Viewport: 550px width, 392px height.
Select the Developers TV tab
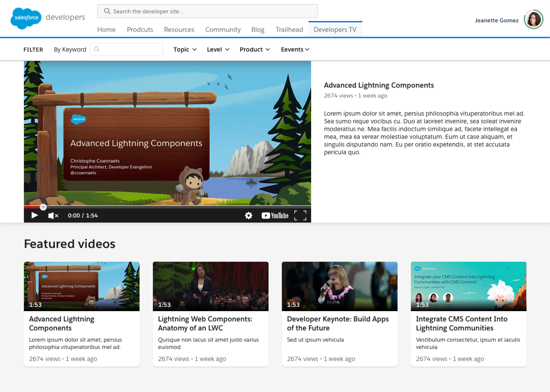tap(335, 29)
